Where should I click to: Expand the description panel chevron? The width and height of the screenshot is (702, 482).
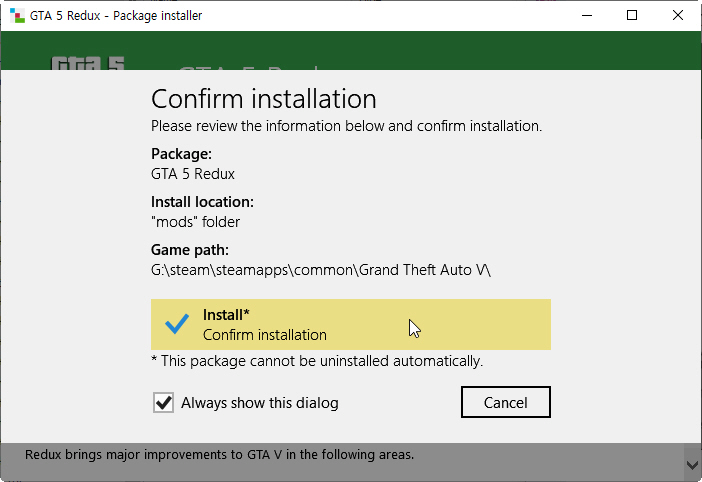tap(692, 465)
